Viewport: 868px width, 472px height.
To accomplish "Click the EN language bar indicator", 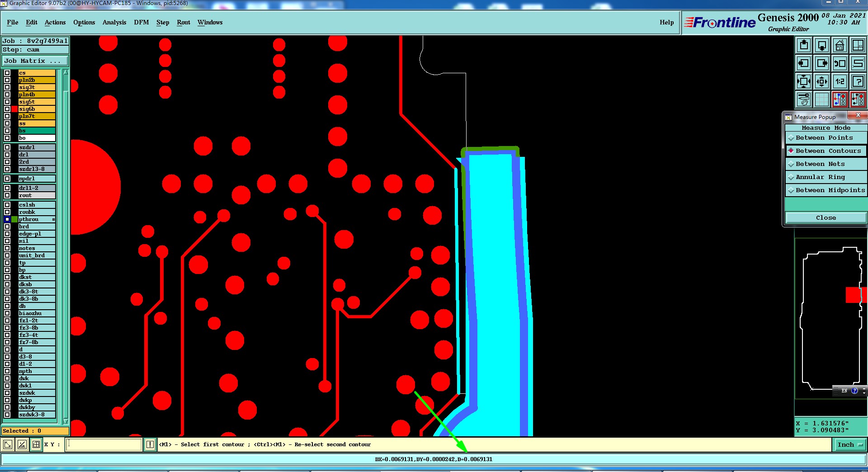I will [x=844, y=391].
